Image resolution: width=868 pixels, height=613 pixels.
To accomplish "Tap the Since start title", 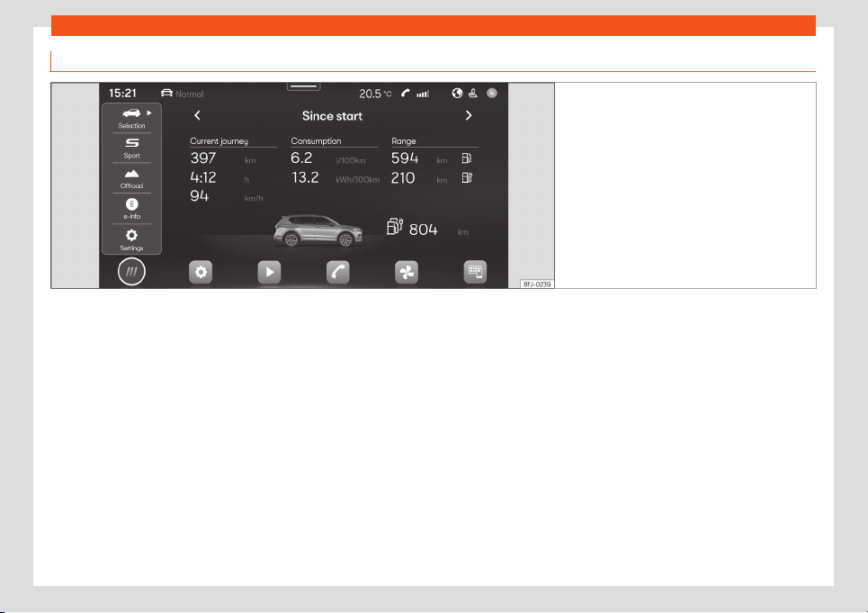I will [332, 116].
